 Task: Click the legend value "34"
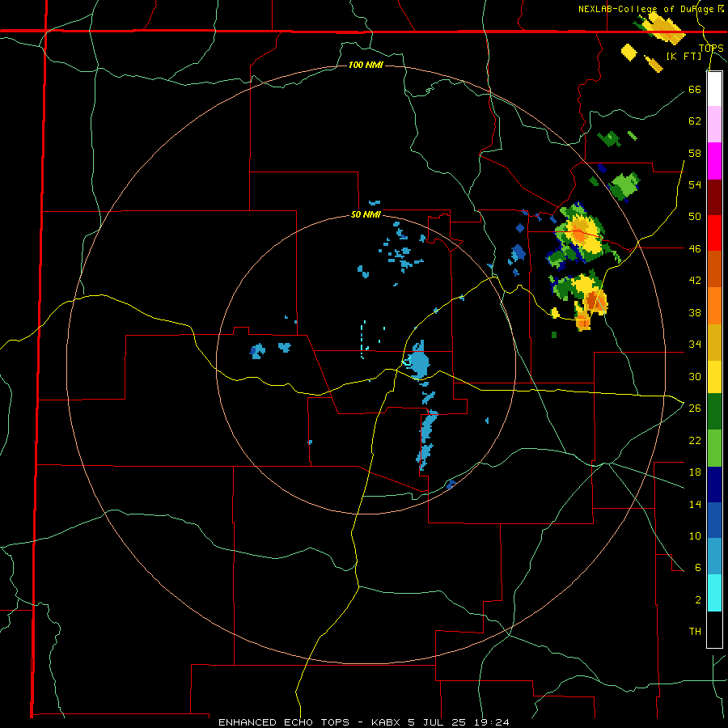tap(695, 345)
